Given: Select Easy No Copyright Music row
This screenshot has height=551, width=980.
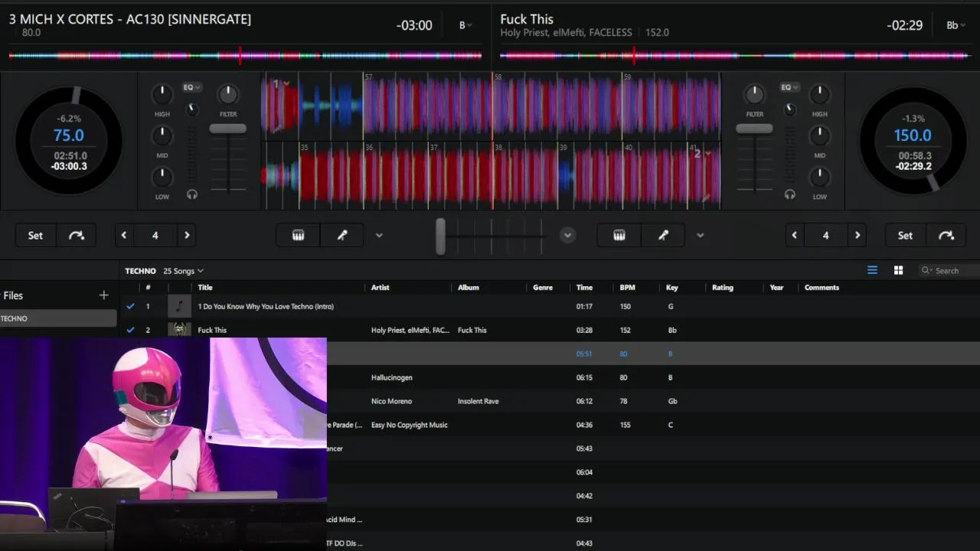Looking at the screenshot, I should point(653,425).
